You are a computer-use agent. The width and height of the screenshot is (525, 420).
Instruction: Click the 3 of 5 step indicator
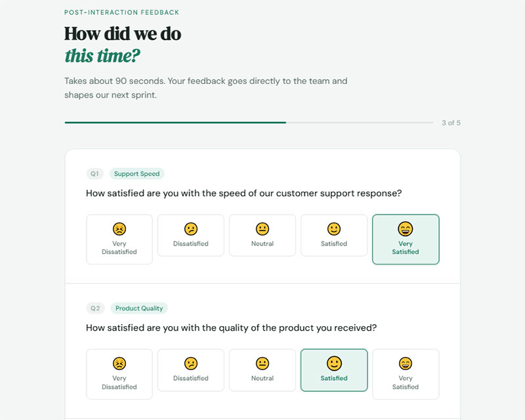[451, 123]
